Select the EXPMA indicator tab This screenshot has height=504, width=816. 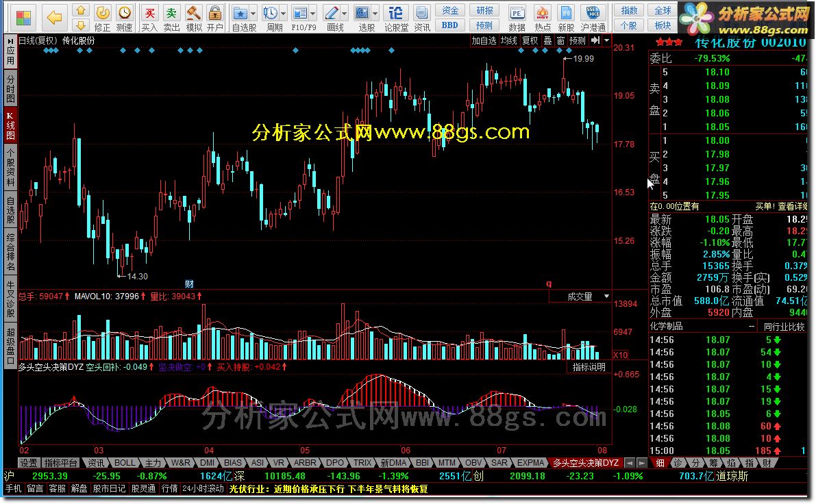click(530, 463)
